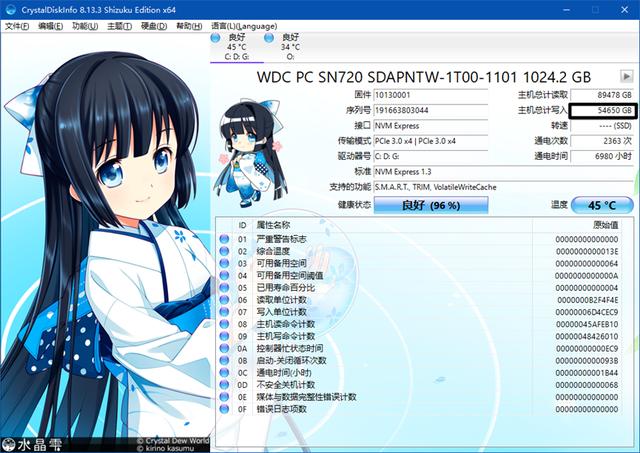The image size is (640, 453).
Task: Click status orb of attribute 03 可用备用空间
Action: click(224, 263)
